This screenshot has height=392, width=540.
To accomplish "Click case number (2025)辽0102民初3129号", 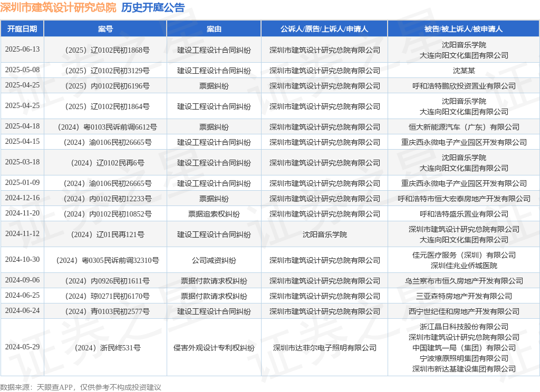I will pos(107,71).
